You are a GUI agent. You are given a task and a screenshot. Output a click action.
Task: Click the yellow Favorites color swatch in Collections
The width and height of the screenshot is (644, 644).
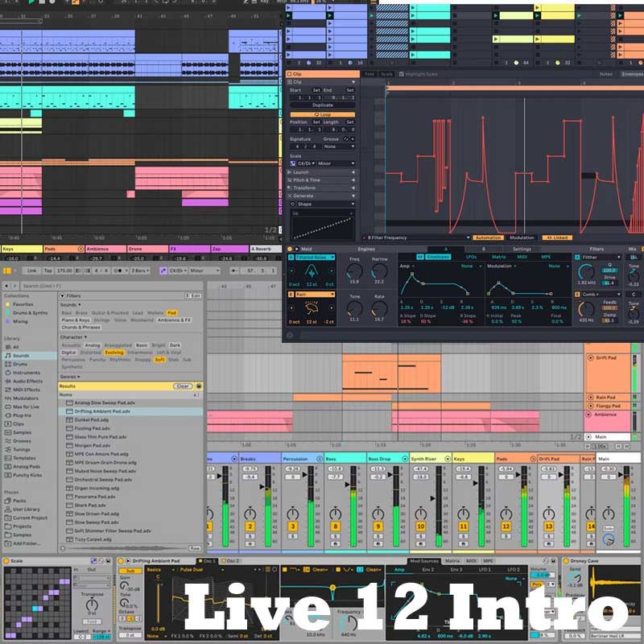(8, 303)
